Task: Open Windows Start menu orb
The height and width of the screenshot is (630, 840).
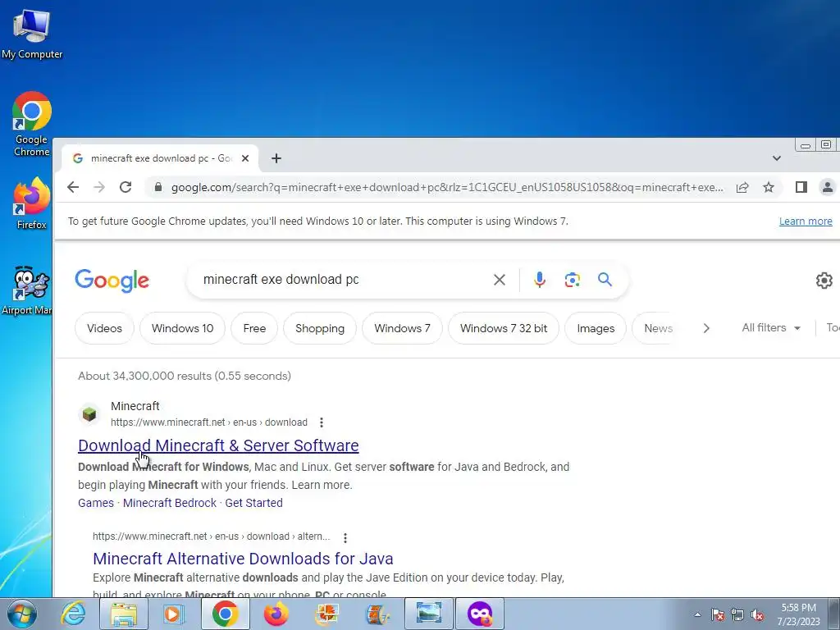Action: pos(22,614)
